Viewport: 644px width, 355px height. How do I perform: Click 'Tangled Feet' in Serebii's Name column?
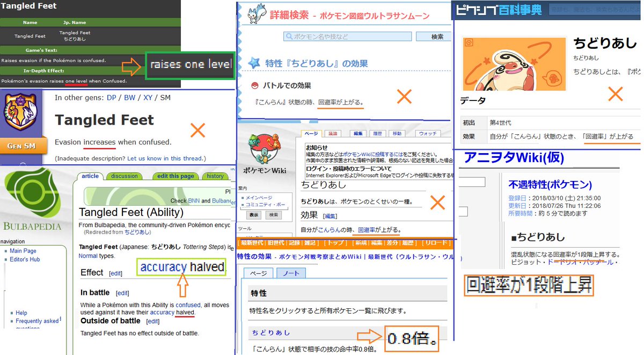(30, 36)
